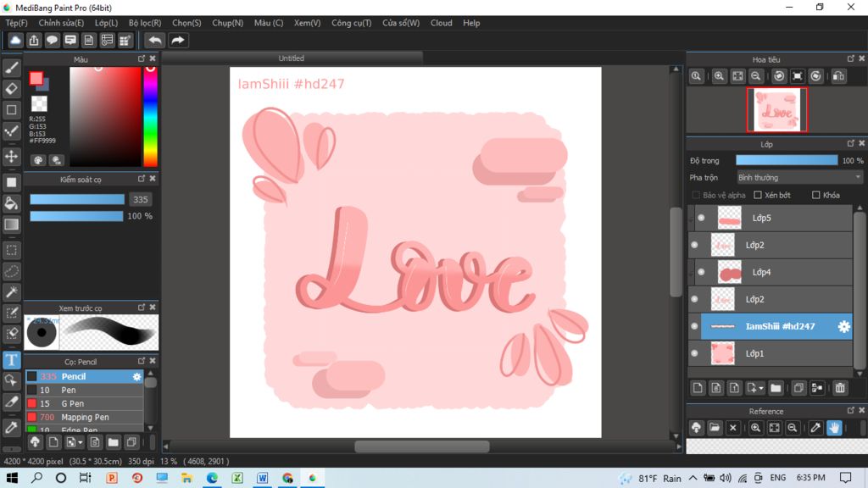
Task: Open the Help menu
Action: coord(471,23)
